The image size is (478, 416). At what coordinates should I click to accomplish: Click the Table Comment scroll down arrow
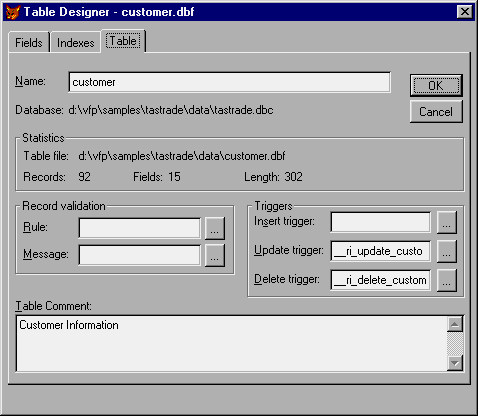click(x=455, y=363)
